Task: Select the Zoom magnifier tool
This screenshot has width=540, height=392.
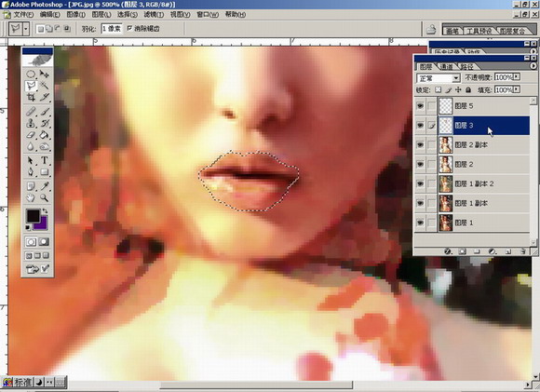Action: [44, 198]
